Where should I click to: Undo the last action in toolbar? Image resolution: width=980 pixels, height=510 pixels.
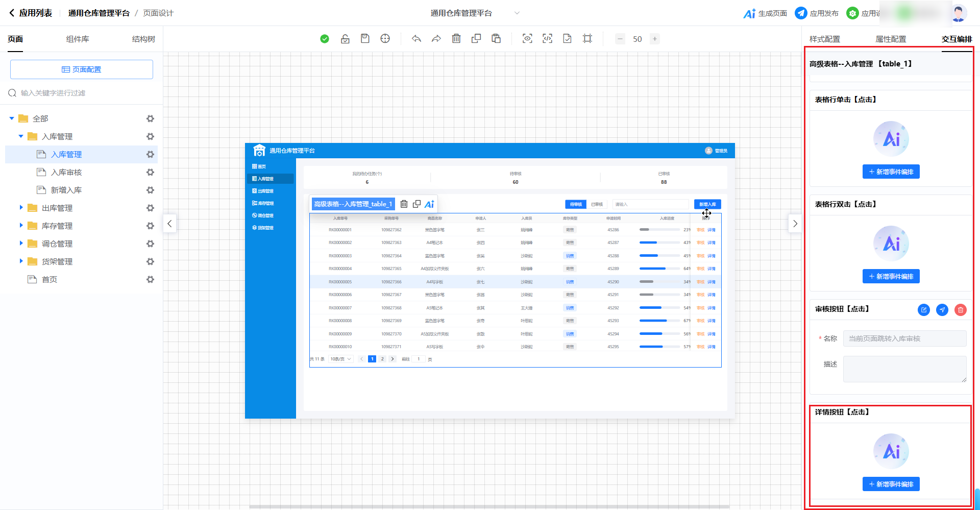point(416,39)
